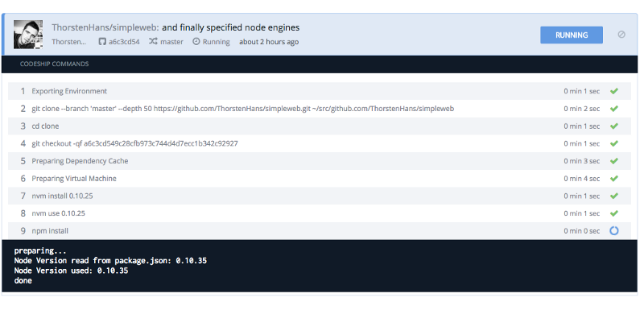Expand step 3 cd clone
Screen dimensions: 644x310
pyautogui.click(x=320, y=126)
